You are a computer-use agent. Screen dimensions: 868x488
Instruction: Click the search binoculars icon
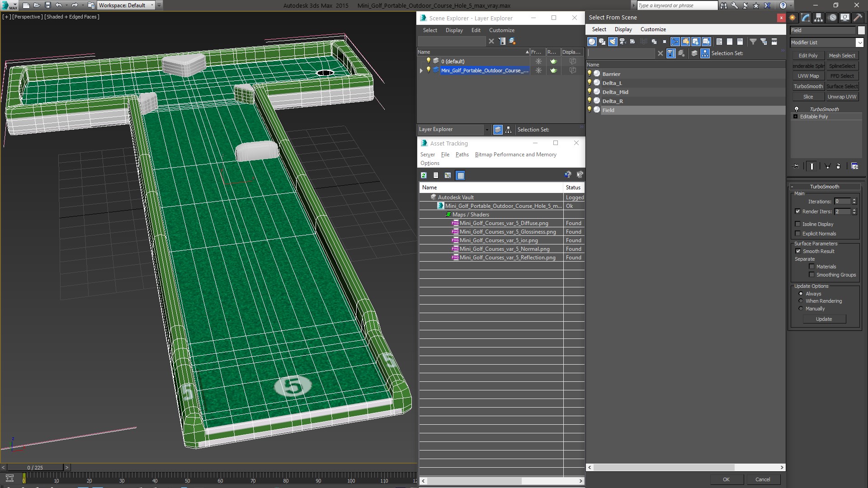click(724, 5)
